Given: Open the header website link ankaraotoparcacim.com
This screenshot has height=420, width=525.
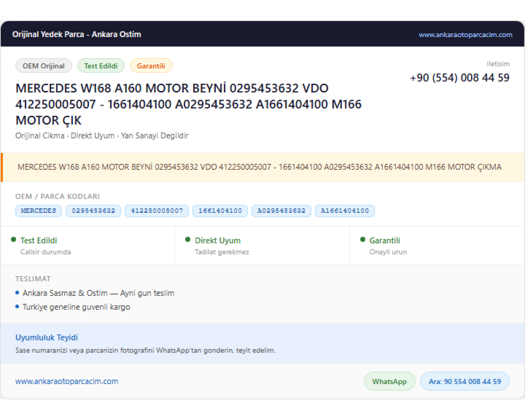Looking at the screenshot, I should (465, 35).
